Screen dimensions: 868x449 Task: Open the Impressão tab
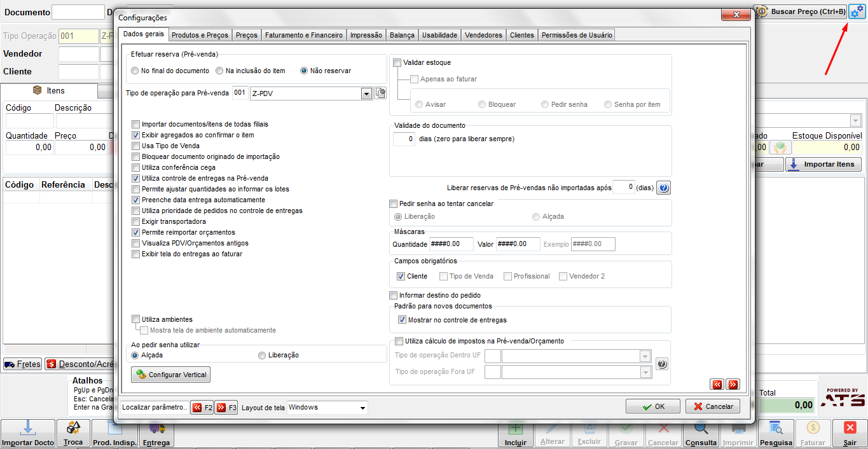click(366, 36)
